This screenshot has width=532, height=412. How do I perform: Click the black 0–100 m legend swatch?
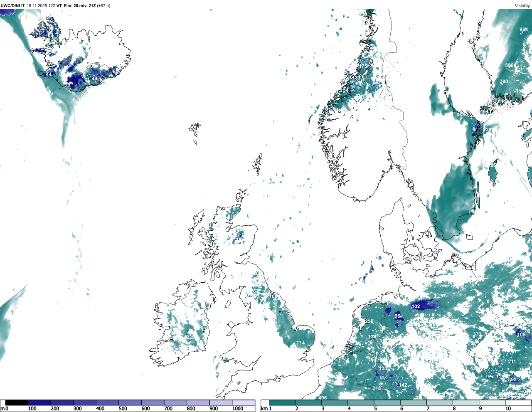(17, 402)
